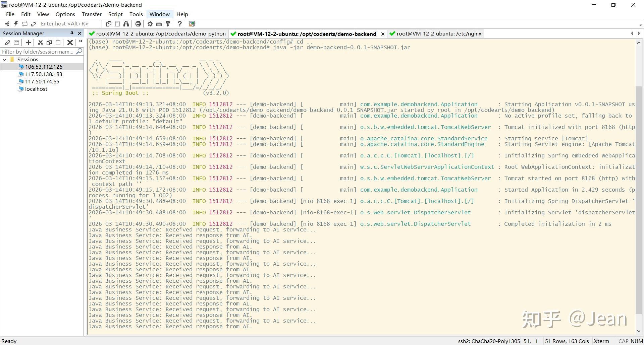Click the public key assistant key icon
644x345 pixels.
coord(168,24)
